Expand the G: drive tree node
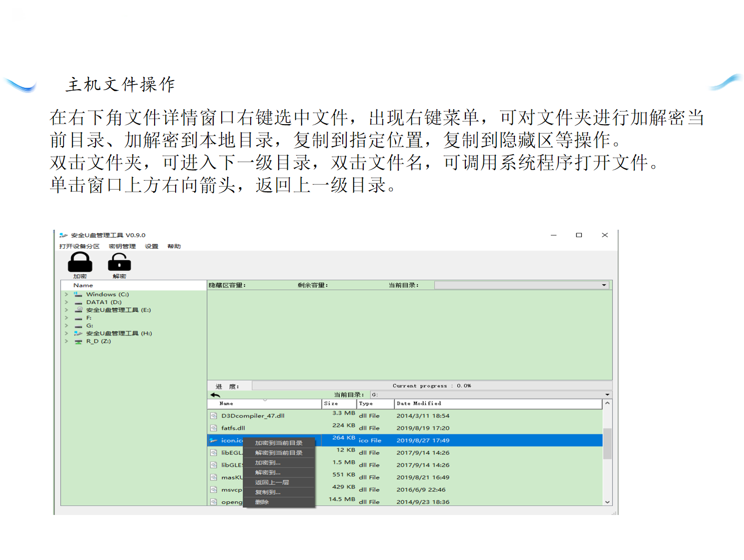Image resolution: width=744 pixels, height=560 pixels. [x=66, y=326]
